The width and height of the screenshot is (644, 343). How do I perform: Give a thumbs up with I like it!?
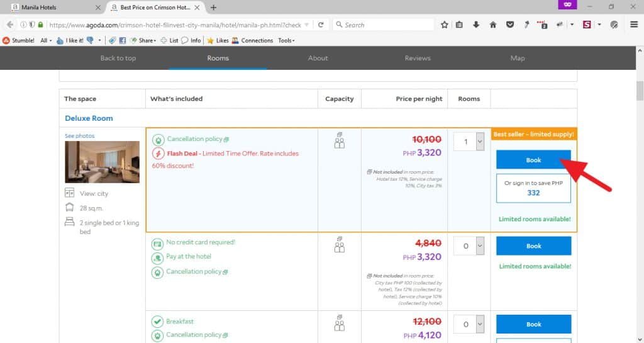(x=70, y=40)
